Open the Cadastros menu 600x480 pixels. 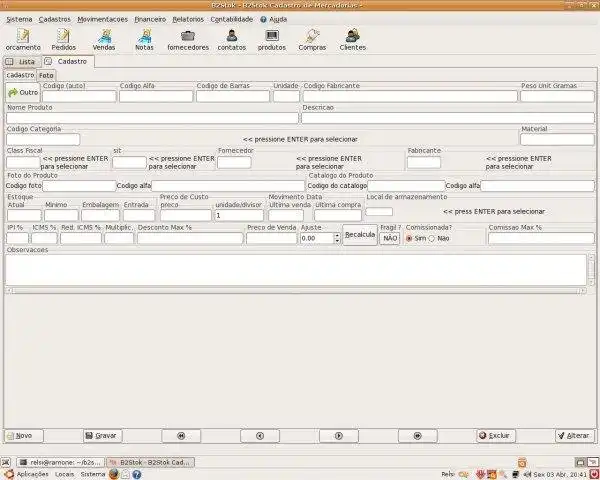[55, 19]
